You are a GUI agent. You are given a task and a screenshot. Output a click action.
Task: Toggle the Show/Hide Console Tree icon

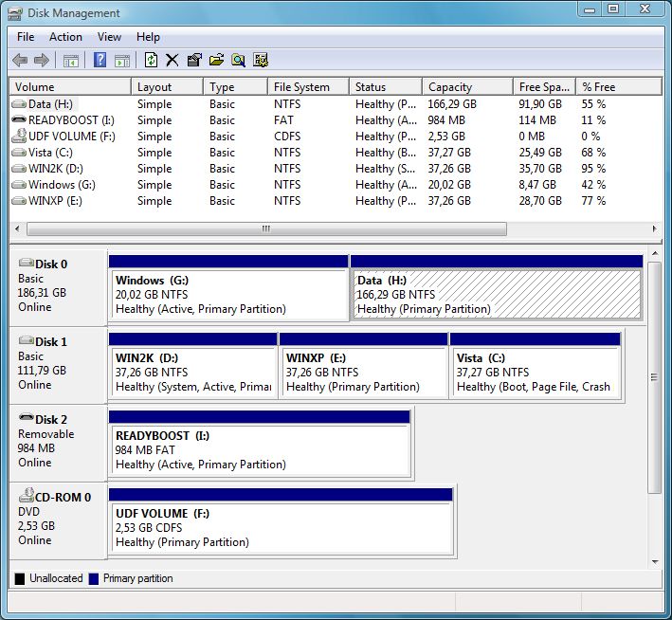tap(71, 61)
